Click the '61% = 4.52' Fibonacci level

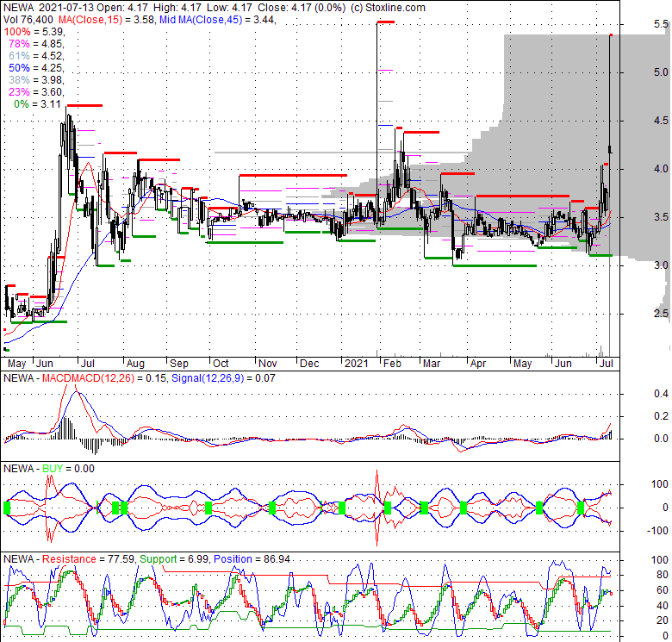pos(36,56)
